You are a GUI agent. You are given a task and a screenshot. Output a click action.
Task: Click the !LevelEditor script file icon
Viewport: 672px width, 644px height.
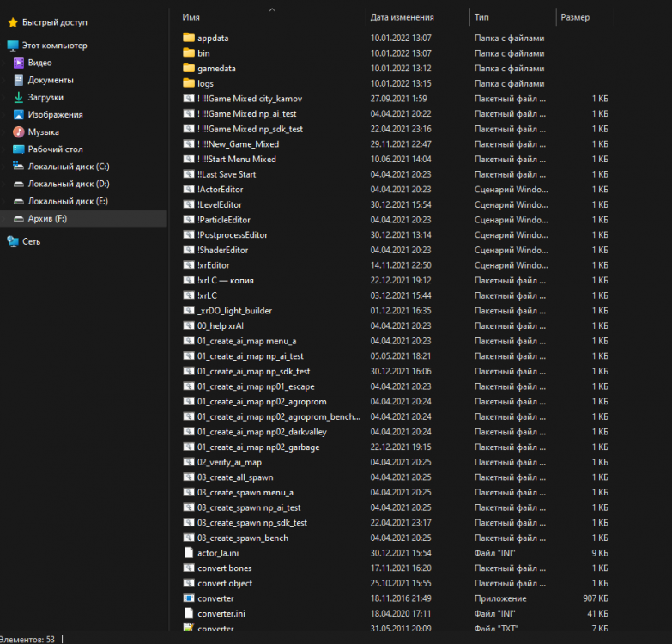(189, 205)
